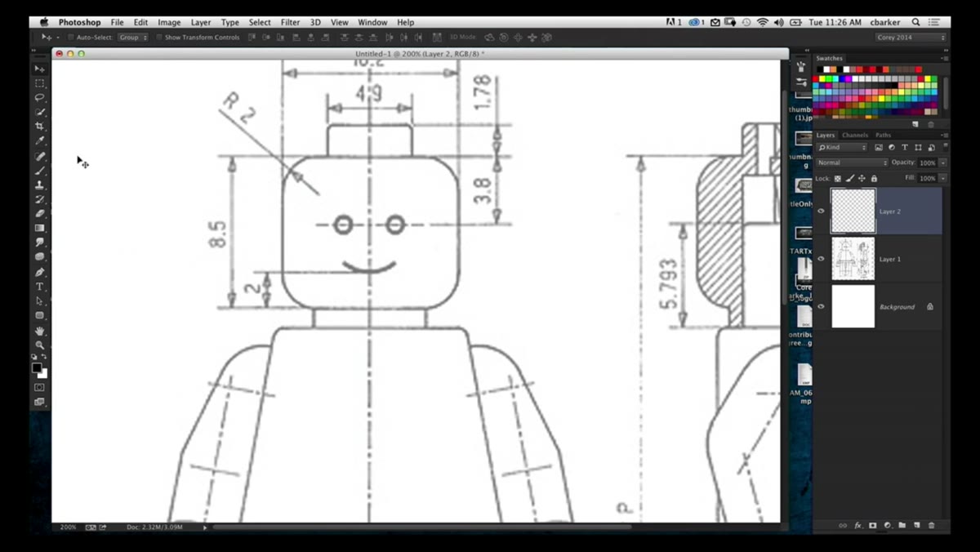The image size is (980, 552).
Task: Open the layer filter Kind dropdown
Action: coord(842,148)
